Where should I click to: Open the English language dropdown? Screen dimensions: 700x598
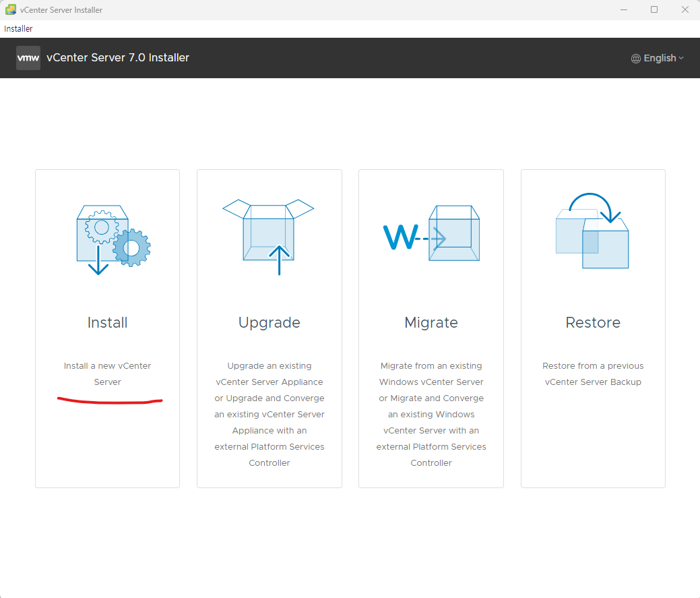[x=658, y=58]
